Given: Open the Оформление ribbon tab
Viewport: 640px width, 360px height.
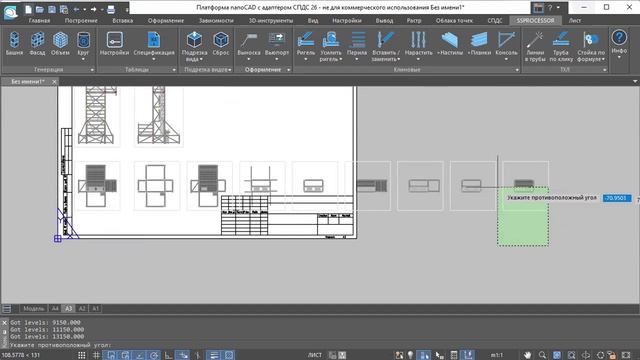Looking at the screenshot, I should pos(166,20).
